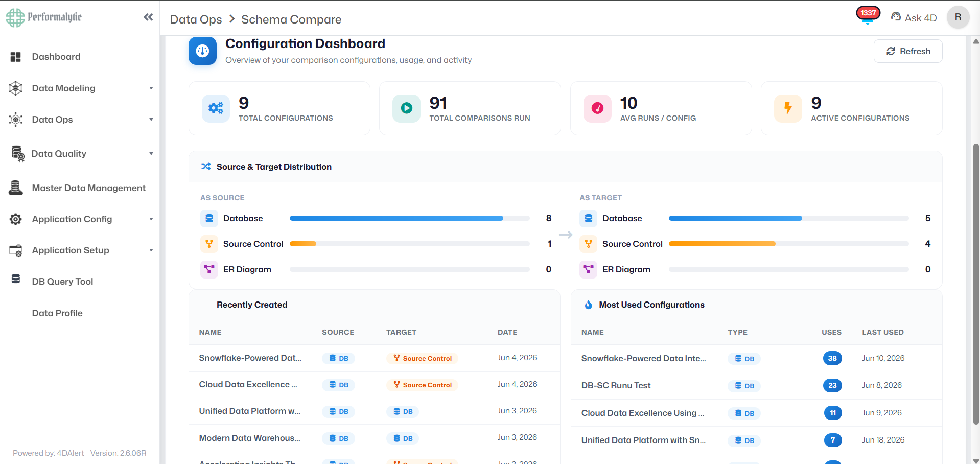Click the Application Config gear icon
Screen dimensions: 980x464
point(16,219)
